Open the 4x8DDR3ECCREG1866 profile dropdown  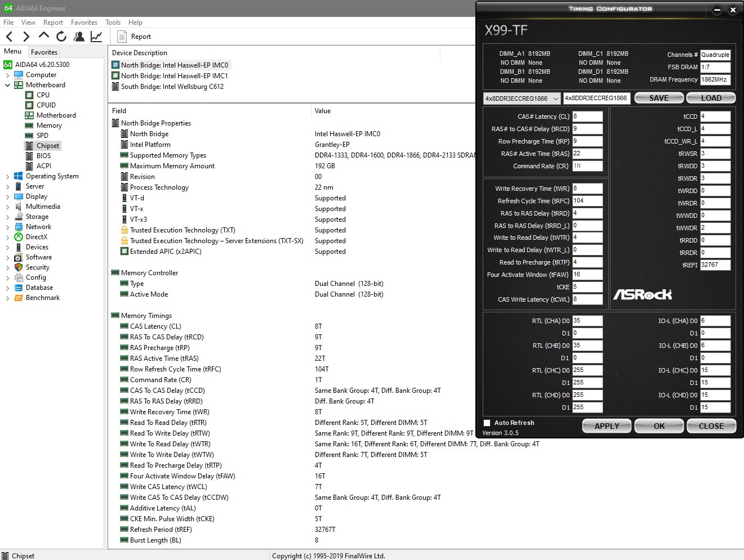(522, 98)
